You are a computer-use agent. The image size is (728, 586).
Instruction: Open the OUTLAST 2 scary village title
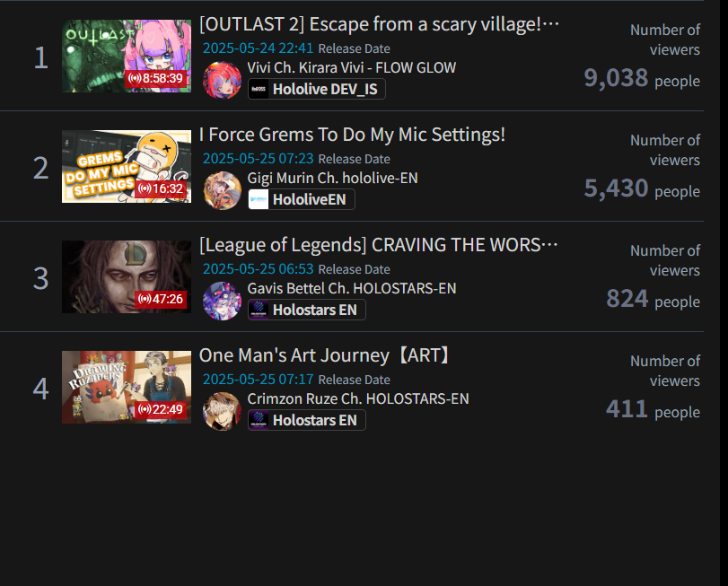click(x=379, y=24)
